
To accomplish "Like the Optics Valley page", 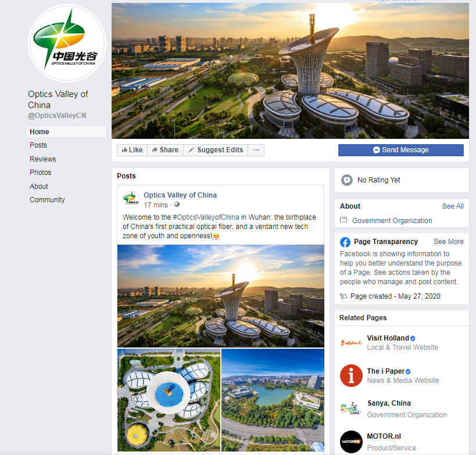I will 132,150.
